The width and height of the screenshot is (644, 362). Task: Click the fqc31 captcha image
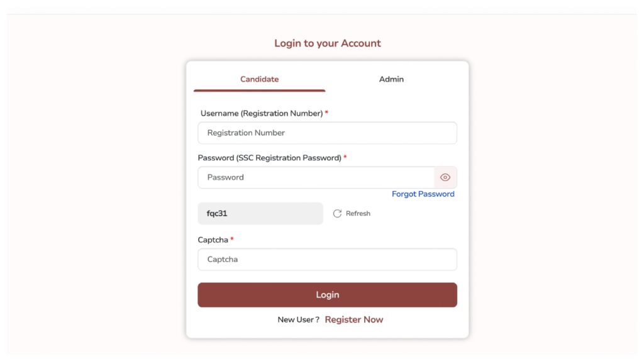(x=260, y=213)
